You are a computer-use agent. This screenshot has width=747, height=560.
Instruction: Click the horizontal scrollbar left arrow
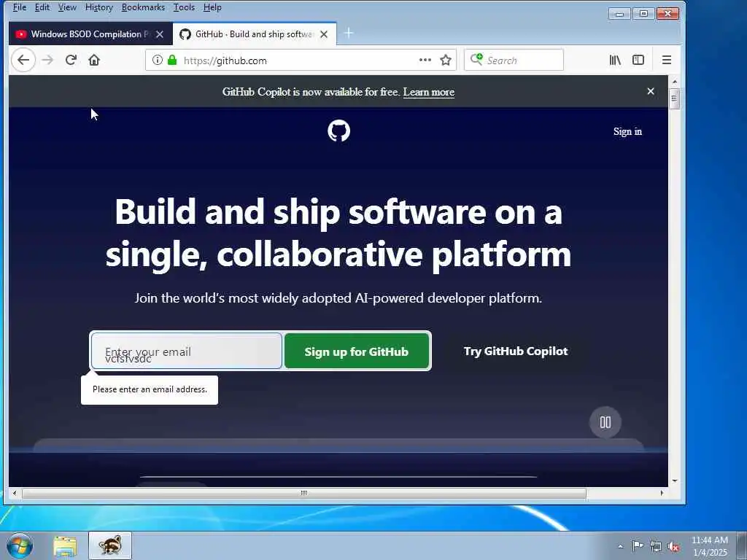[15, 494]
